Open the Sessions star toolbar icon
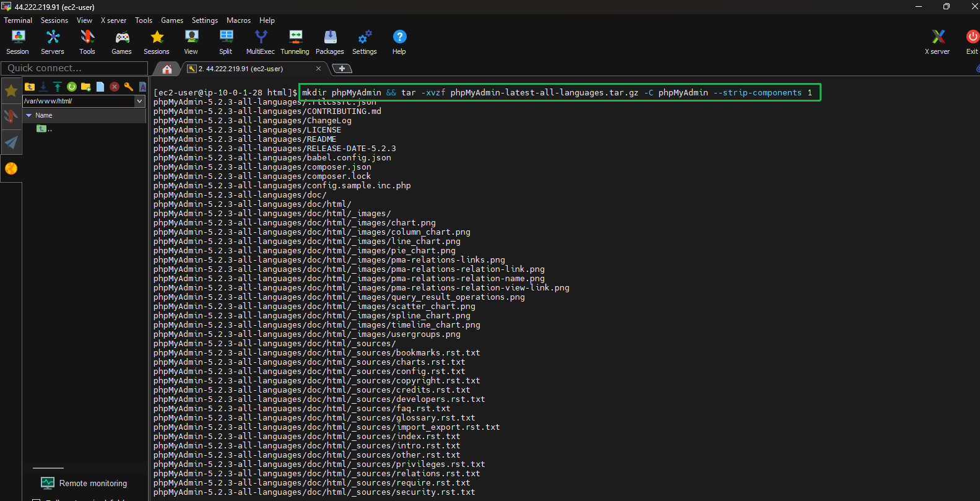This screenshot has height=501, width=980. 157,42
